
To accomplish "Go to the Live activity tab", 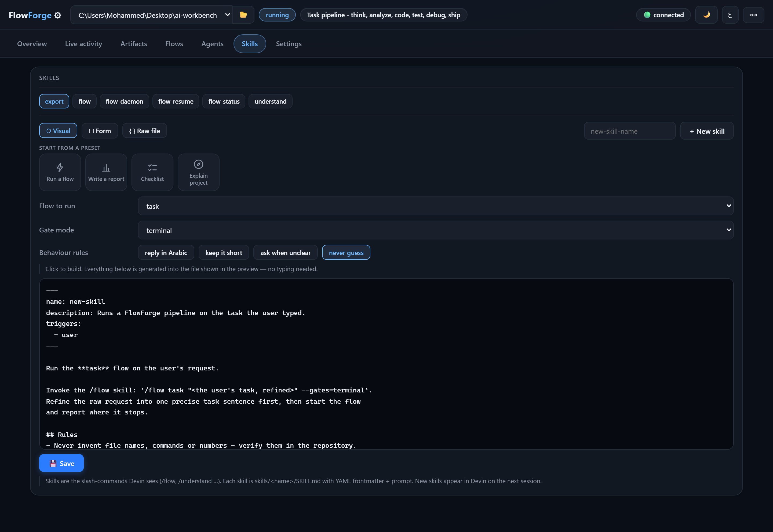I will 83,44.
